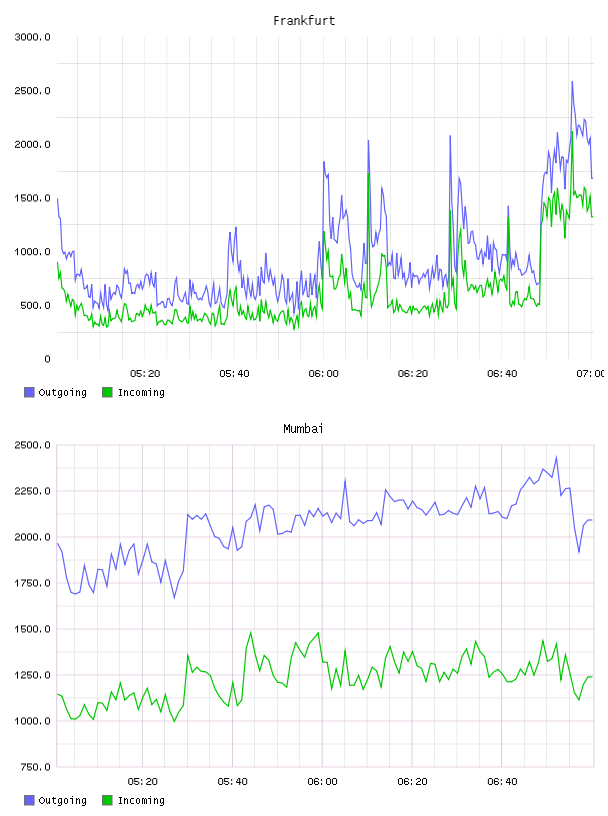Click the 06:00 time label on Frankfurt
Viewport: 608px width, 816px height.
point(323,373)
